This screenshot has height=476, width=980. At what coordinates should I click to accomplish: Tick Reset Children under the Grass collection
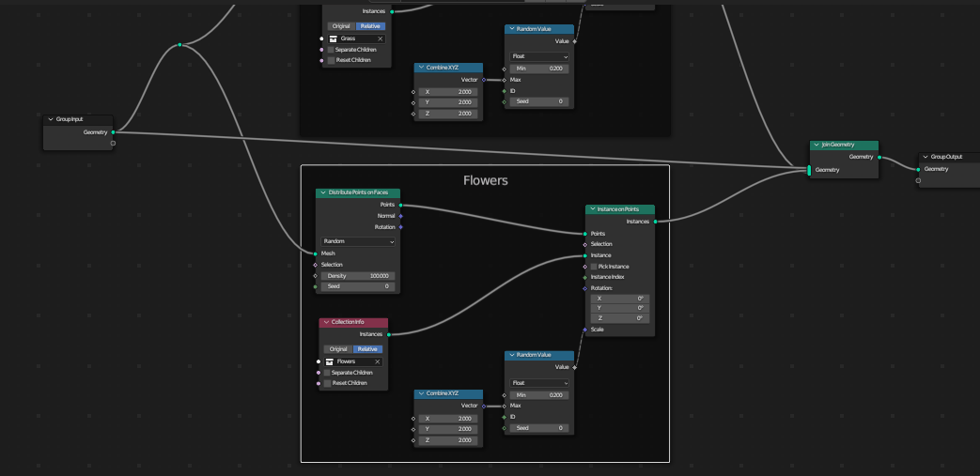[331, 60]
